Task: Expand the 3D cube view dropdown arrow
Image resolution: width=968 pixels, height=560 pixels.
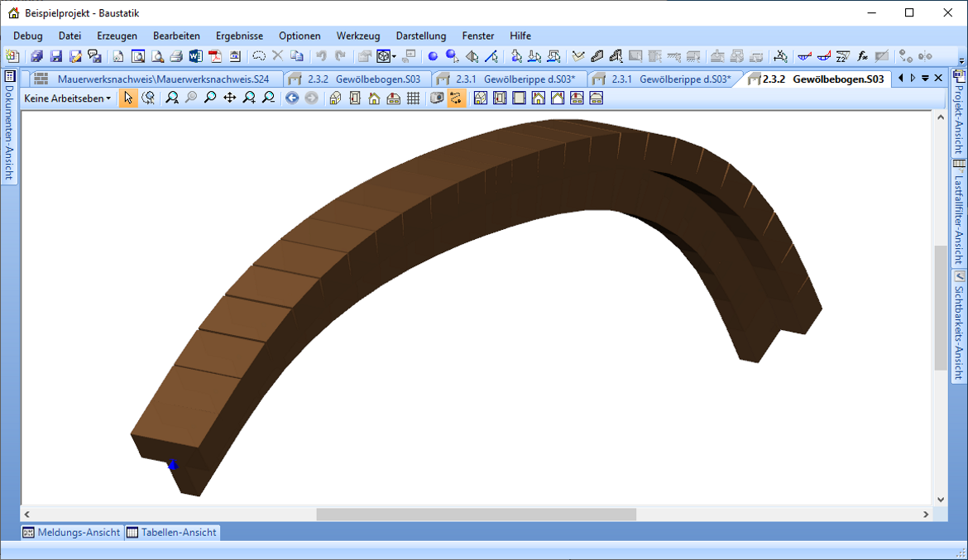Action: tap(395, 57)
